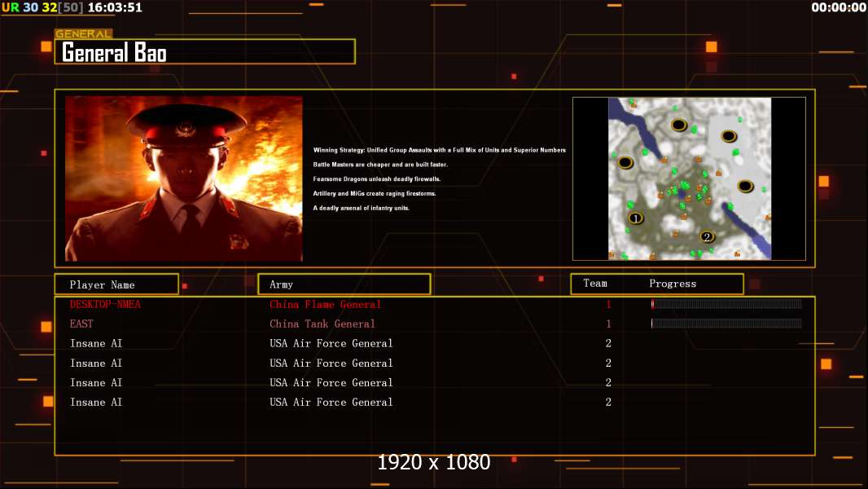The width and height of the screenshot is (868, 489).
Task: Click "Fearsome Dragons unleash deadly firewalls" line
Action: [376, 178]
